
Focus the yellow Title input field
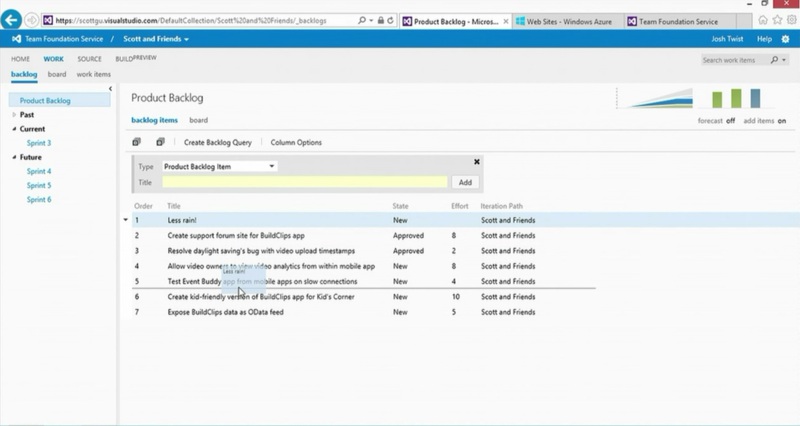[x=305, y=182]
